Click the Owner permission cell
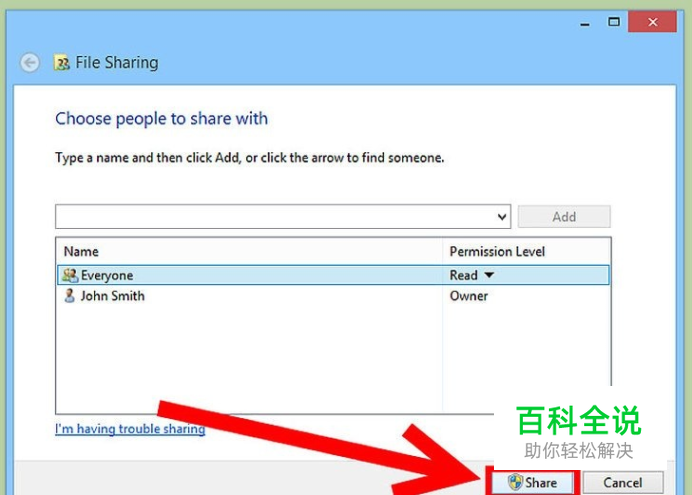The height and width of the screenshot is (495, 692). [x=469, y=296]
